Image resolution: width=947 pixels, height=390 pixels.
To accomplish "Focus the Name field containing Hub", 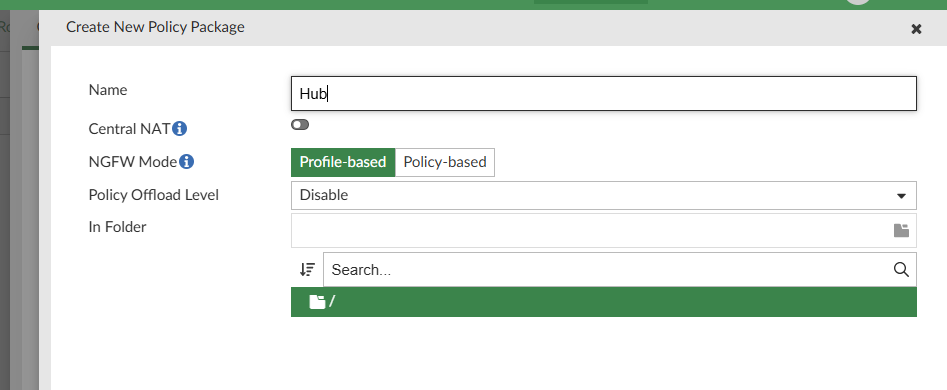I will (604, 94).
